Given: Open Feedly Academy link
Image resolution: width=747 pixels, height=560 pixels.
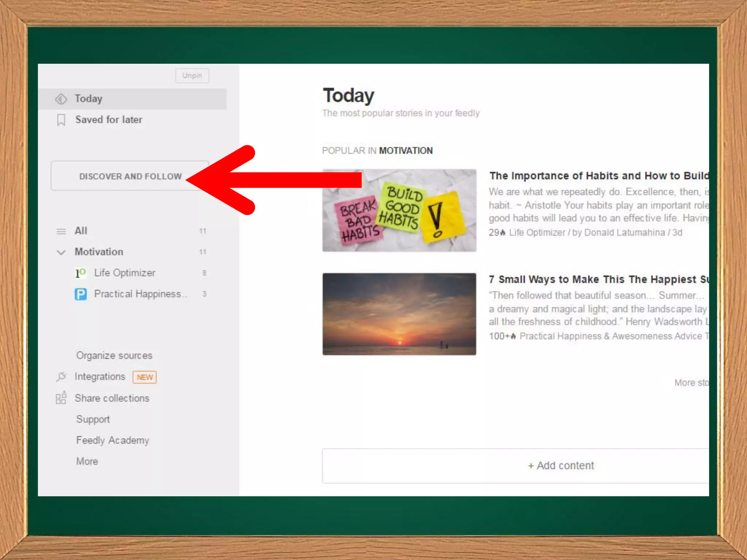Looking at the screenshot, I should pyautogui.click(x=113, y=440).
